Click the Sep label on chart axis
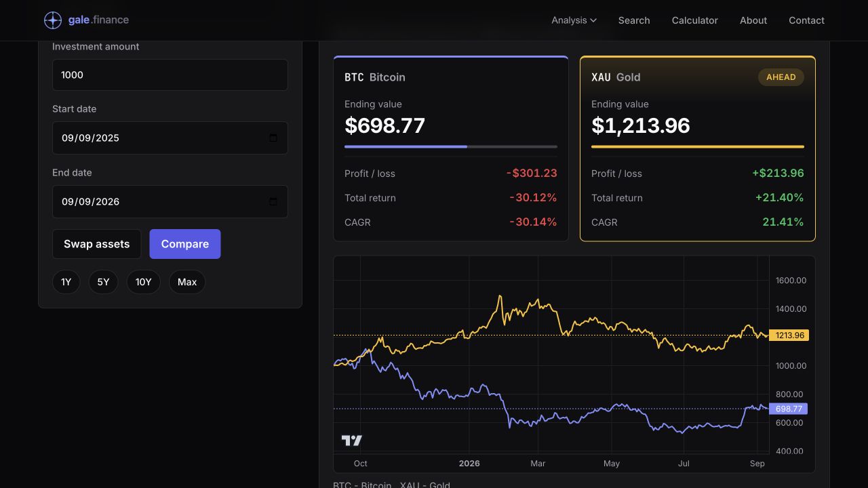Image resolution: width=868 pixels, height=488 pixels. [757, 464]
